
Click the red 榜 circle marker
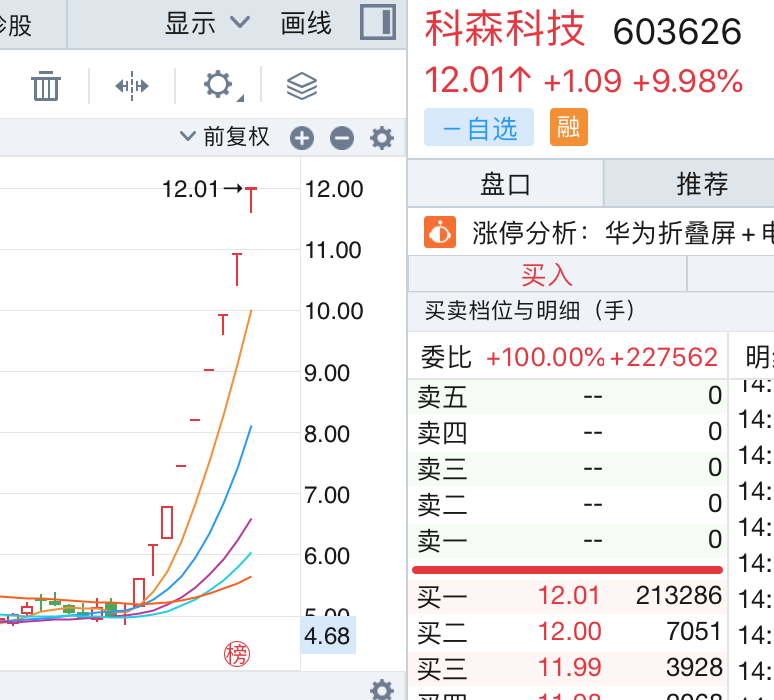tap(237, 655)
